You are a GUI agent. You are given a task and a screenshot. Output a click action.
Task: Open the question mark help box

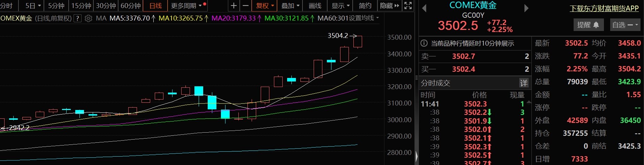(78, 18)
